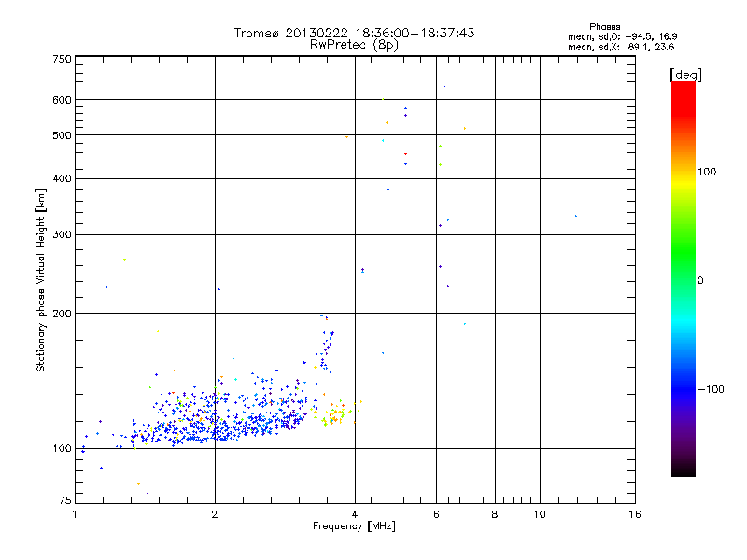747x560 pixels.
Task: Click the '100' colorbar tick label
Action: (x=707, y=172)
